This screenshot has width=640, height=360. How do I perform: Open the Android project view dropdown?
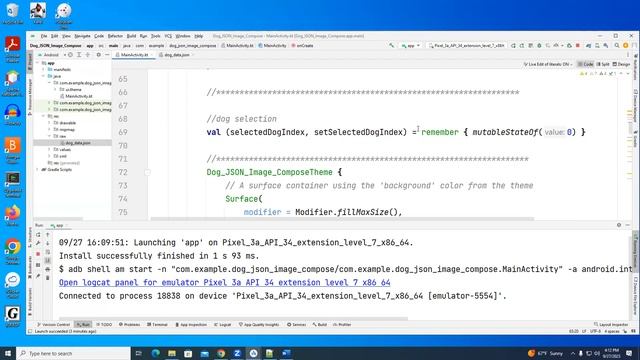tap(51, 55)
